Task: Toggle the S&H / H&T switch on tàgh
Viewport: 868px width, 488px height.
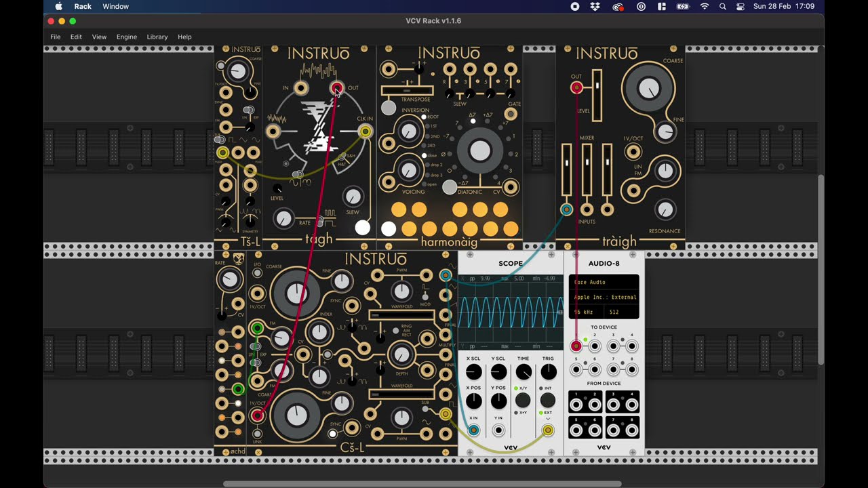Action: [x=342, y=157]
